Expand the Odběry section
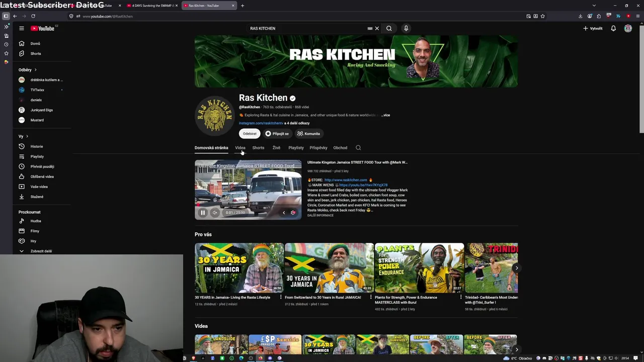Screen dimensions: 644x362 coord(28,70)
